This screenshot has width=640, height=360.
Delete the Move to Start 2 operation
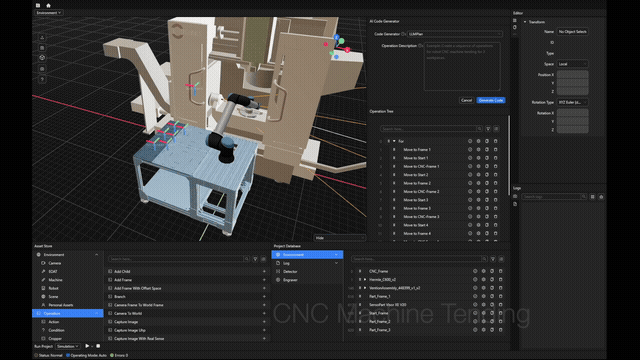(496, 175)
